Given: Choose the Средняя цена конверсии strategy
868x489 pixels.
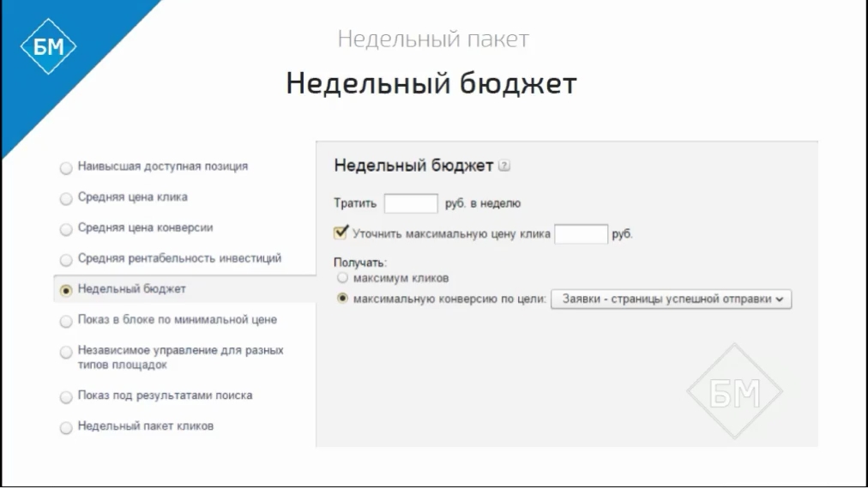Looking at the screenshot, I should pos(66,229).
